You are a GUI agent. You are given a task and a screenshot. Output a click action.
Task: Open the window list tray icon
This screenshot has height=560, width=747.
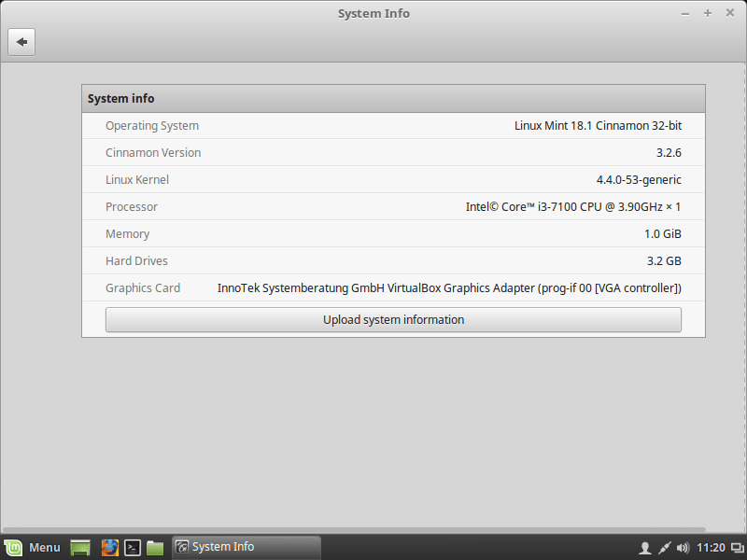737,548
